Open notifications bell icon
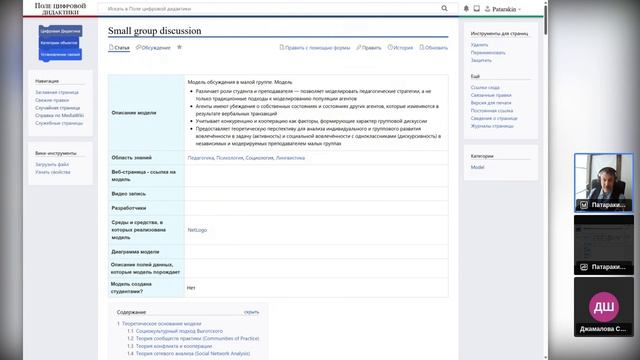Image resolution: width=640 pixels, height=360 pixels. (466, 8)
